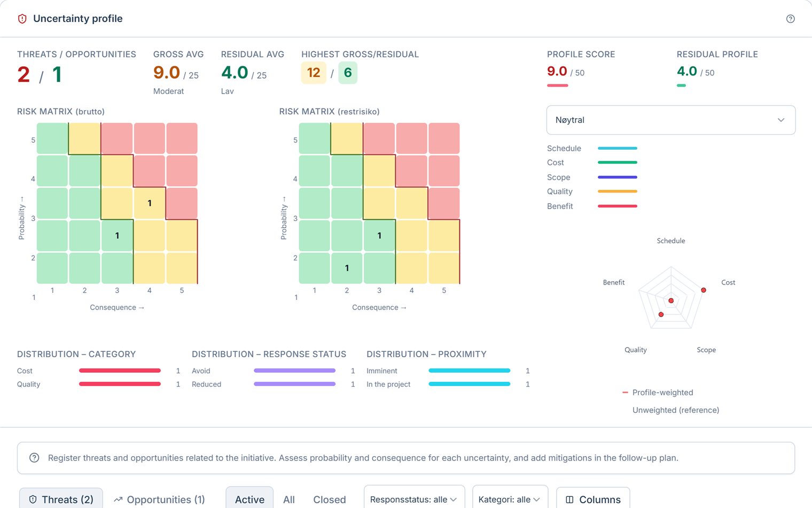Click the Schedule legend color line
The height and width of the screenshot is (508, 812).
coord(618,148)
